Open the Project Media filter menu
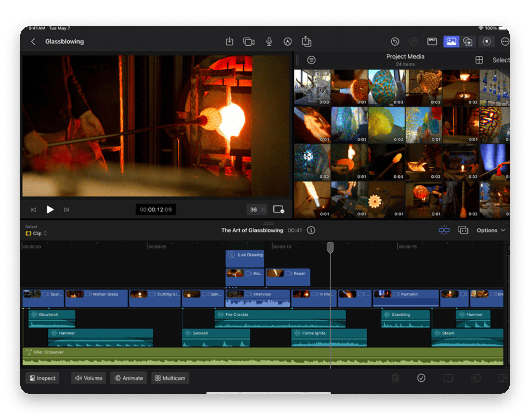The width and height of the screenshot is (530, 420). click(x=312, y=60)
